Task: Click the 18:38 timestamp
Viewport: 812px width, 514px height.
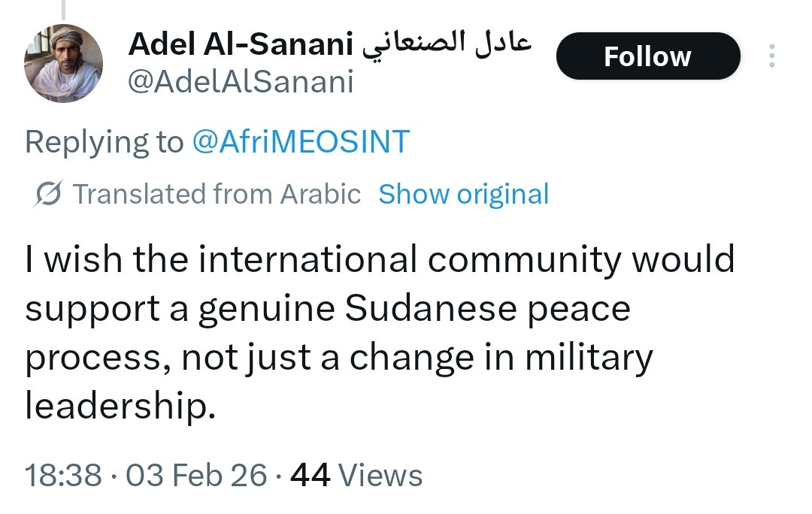Action: (63, 476)
